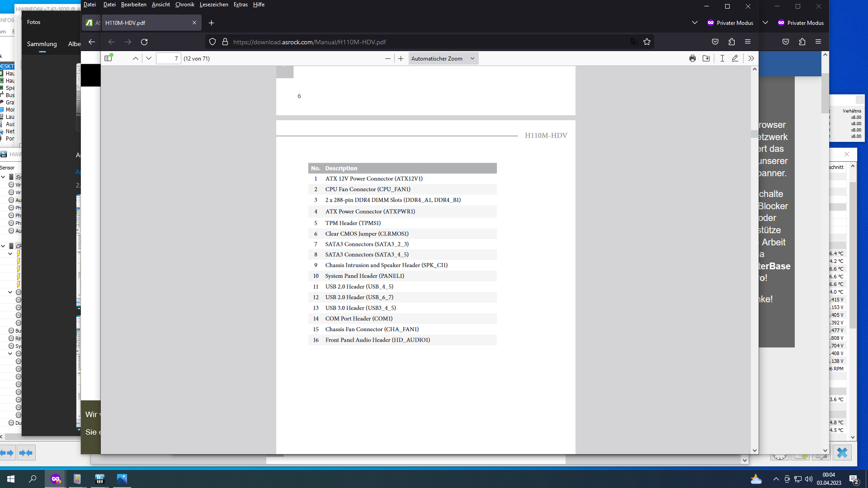Image resolution: width=868 pixels, height=488 pixels.
Task: Click the page number input field
Action: click(x=168, y=58)
